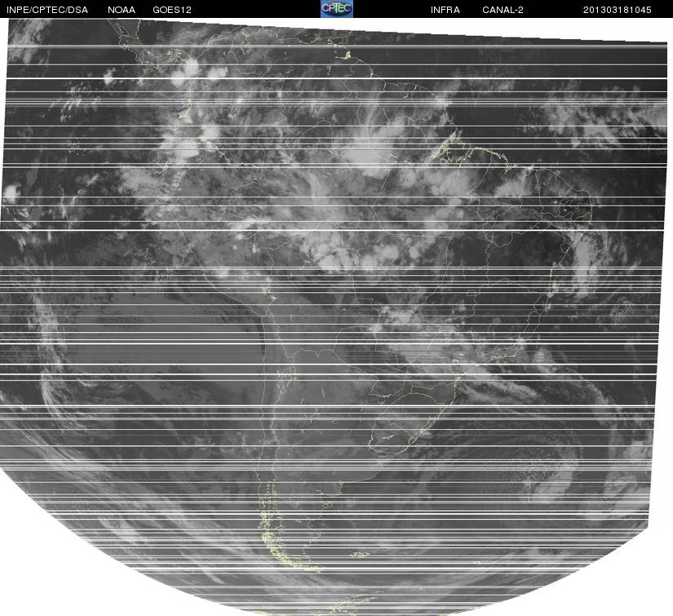Click the CPTEC logo in header
673x616 pixels.
pos(336,9)
